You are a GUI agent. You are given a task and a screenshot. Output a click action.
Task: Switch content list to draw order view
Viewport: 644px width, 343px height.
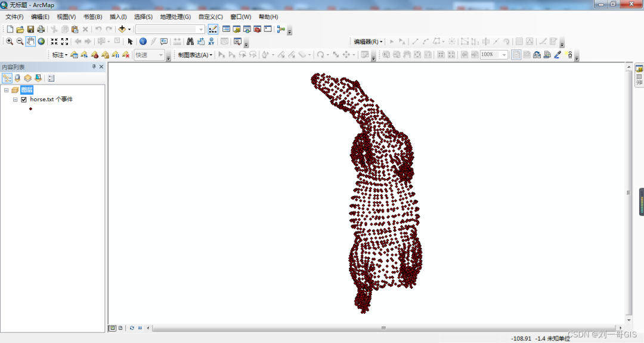pos(7,78)
